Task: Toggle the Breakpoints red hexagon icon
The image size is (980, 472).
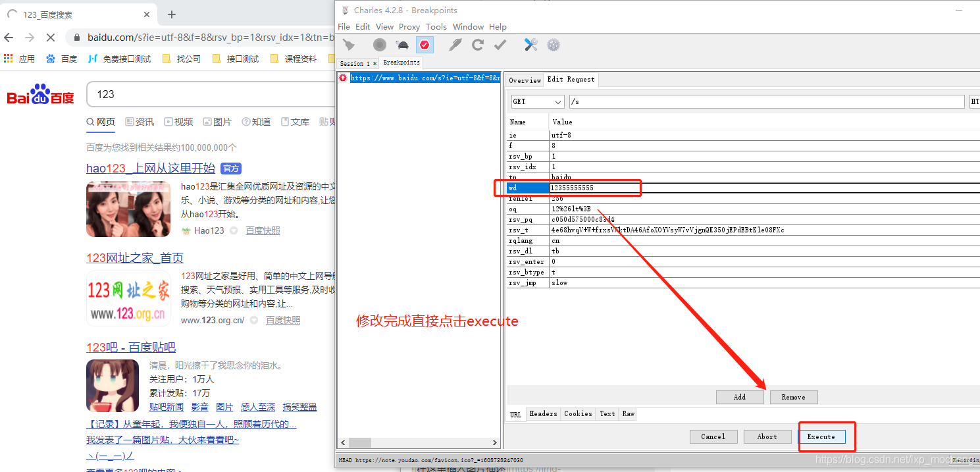Action: click(x=425, y=45)
